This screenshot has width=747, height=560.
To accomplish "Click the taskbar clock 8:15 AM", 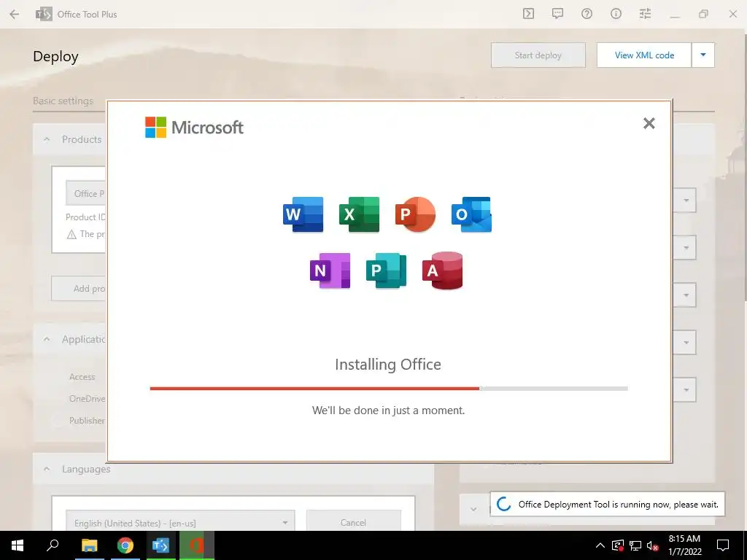I will point(684,545).
